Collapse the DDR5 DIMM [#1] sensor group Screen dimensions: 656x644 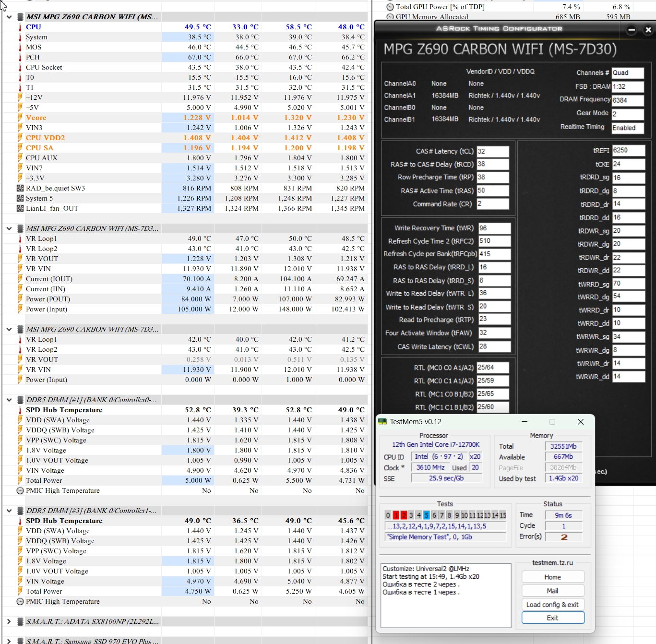9,400
